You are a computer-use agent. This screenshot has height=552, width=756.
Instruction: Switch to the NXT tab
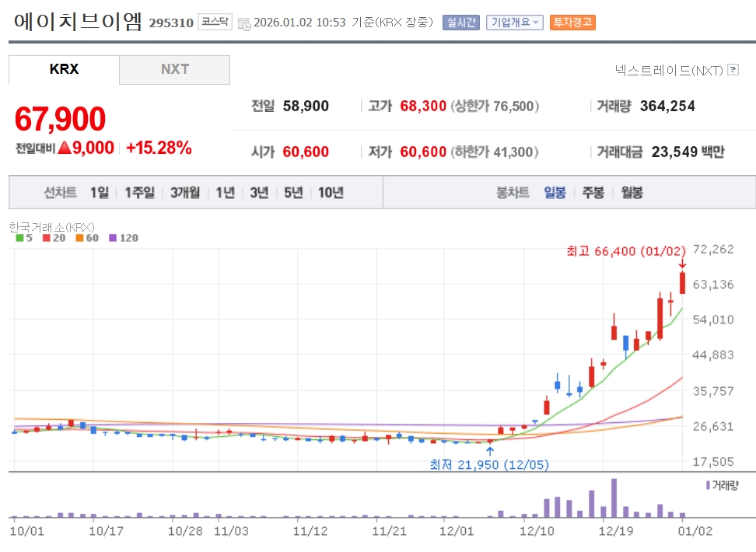tap(175, 69)
